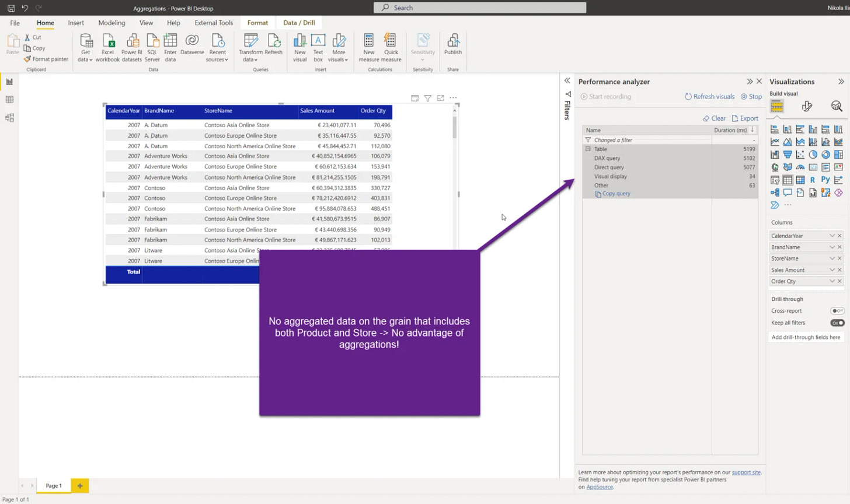Open CalendarYear field dropdown
Screen dimensions: 850x504
(x=832, y=236)
